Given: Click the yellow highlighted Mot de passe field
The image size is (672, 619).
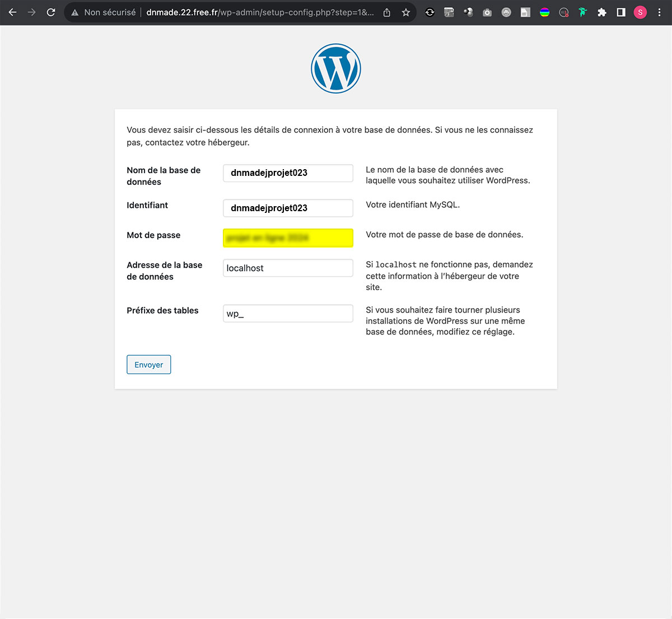Looking at the screenshot, I should (288, 238).
